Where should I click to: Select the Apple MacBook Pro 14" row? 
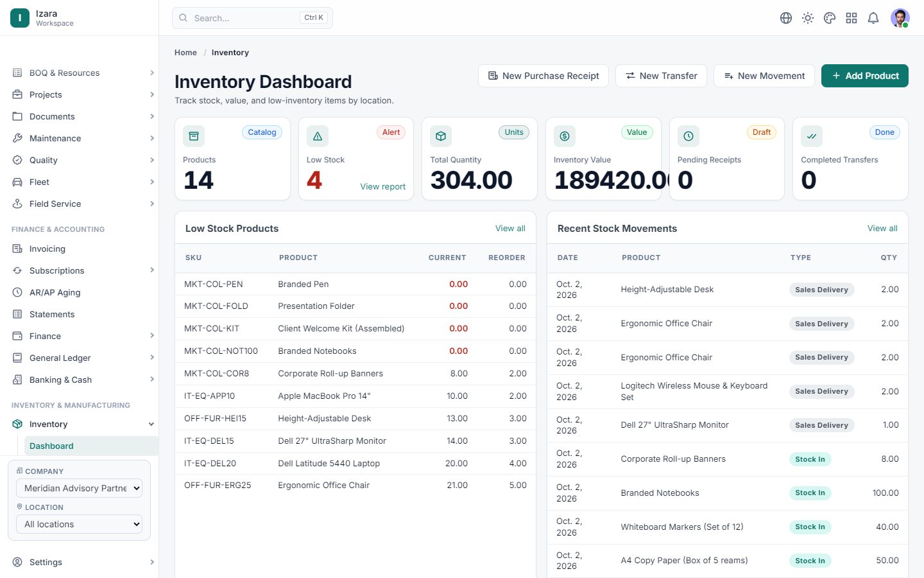(355, 396)
